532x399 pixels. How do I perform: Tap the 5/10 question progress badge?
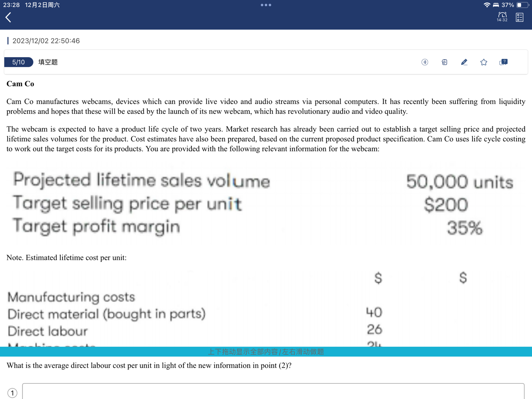pyautogui.click(x=19, y=62)
